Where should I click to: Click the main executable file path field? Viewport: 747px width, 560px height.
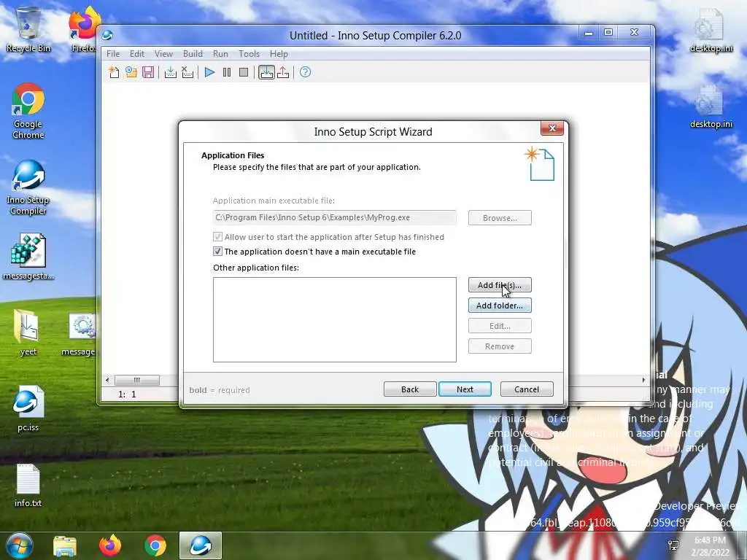click(x=334, y=217)
